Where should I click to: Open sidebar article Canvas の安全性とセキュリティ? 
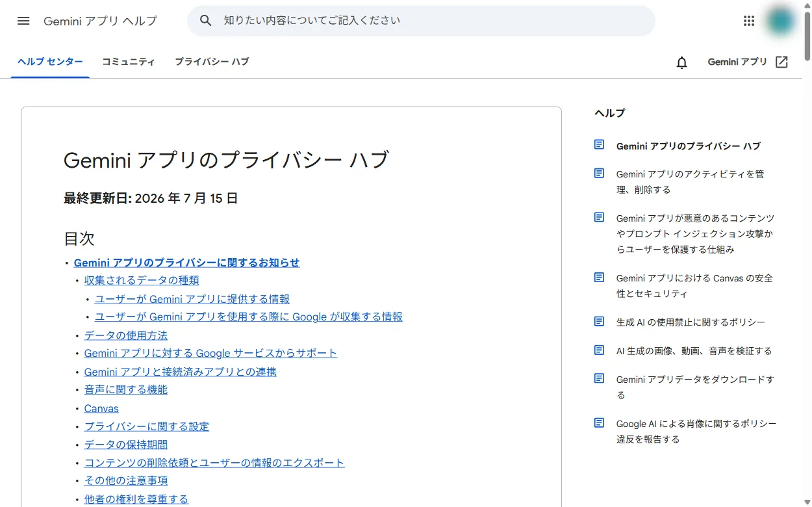(694, 286)
